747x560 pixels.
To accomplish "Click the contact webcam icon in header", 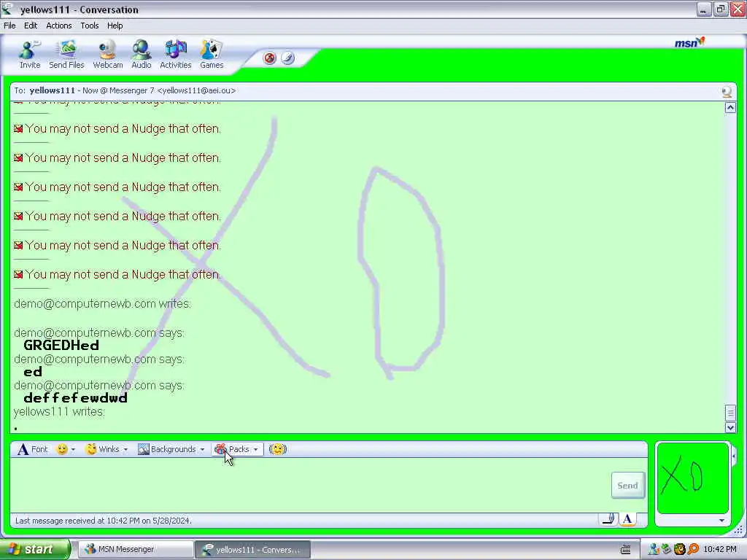I will pos(727,91).
